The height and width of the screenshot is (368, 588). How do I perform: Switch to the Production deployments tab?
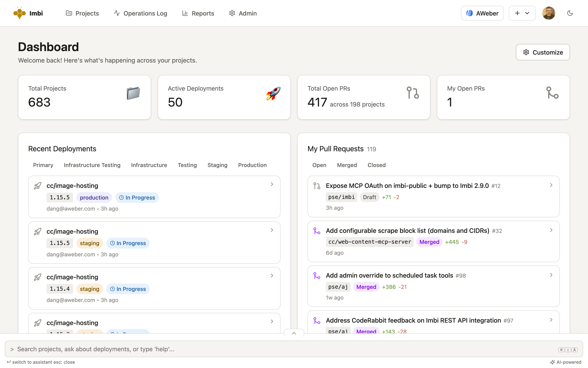coord(252,165)
